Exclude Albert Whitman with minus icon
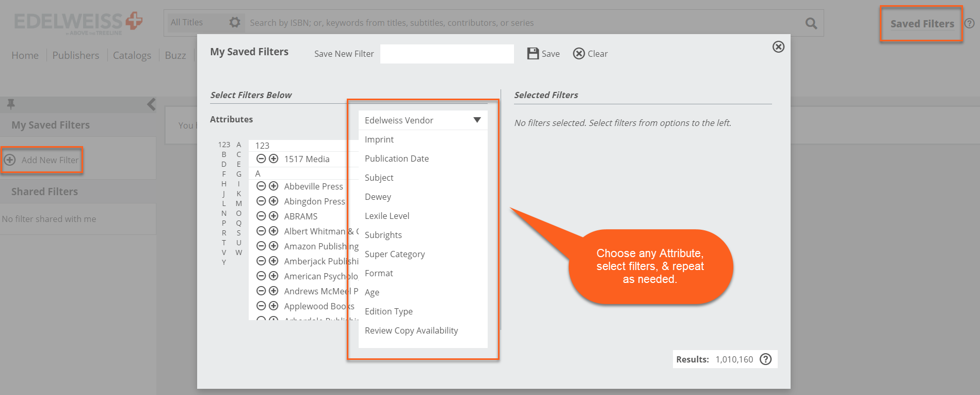Viewport: 980px width, 395px height. (x=261, y=231)
